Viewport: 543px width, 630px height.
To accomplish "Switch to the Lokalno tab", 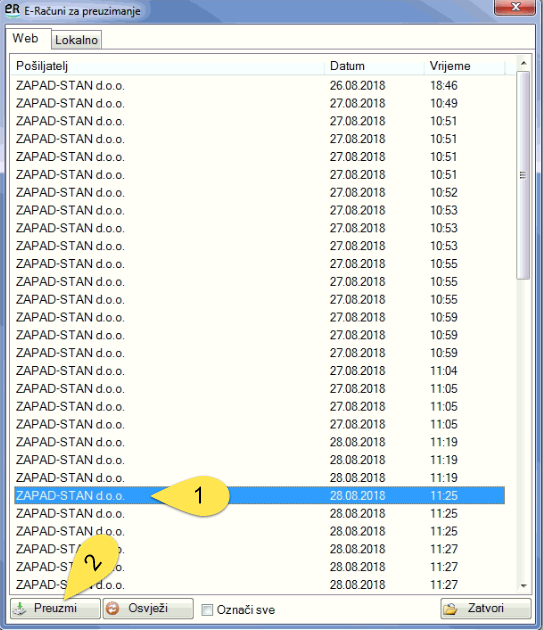I will [76, 40].
